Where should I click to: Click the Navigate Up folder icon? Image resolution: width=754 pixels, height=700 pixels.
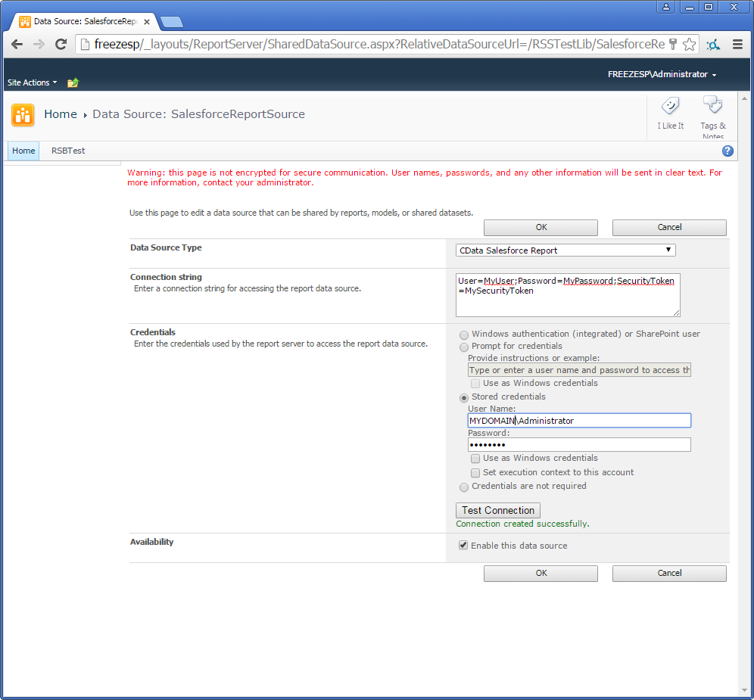72,82
